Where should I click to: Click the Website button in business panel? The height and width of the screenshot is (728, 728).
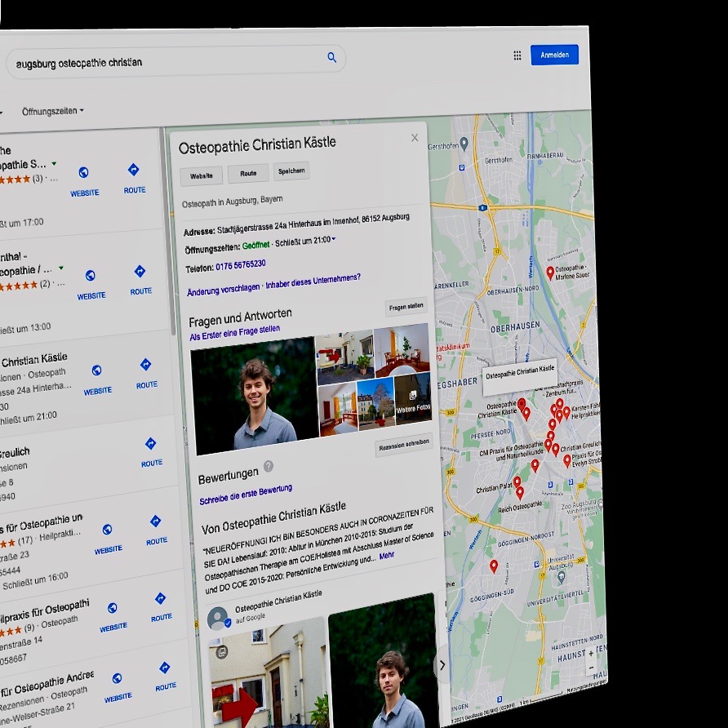pos(202,175)
